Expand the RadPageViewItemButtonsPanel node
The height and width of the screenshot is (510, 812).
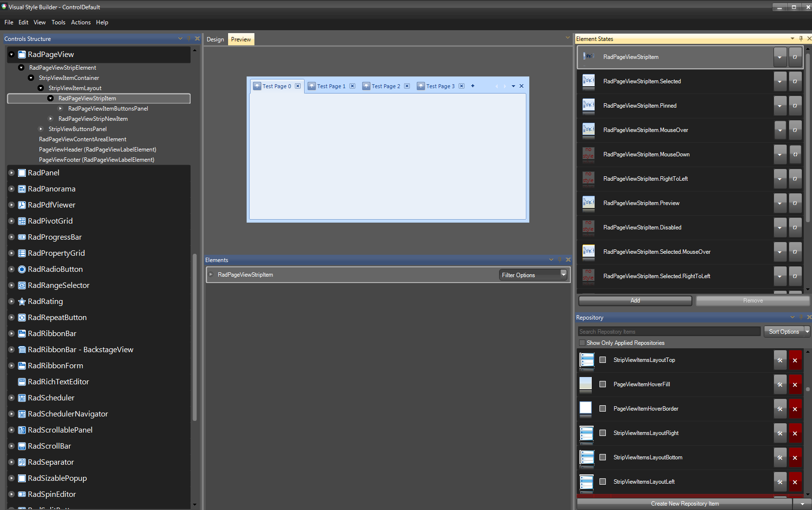tap(60, 109)
